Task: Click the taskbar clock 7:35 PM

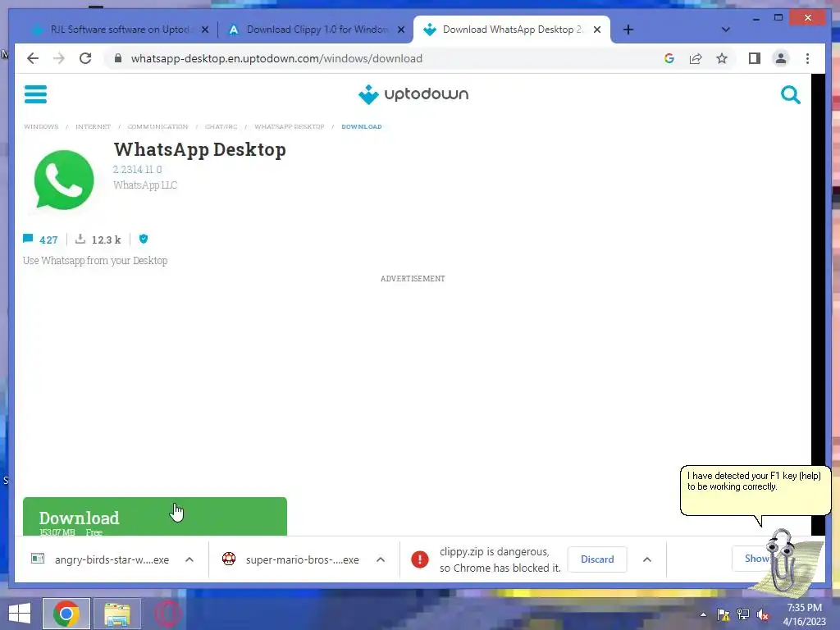Action: point(805,608)
